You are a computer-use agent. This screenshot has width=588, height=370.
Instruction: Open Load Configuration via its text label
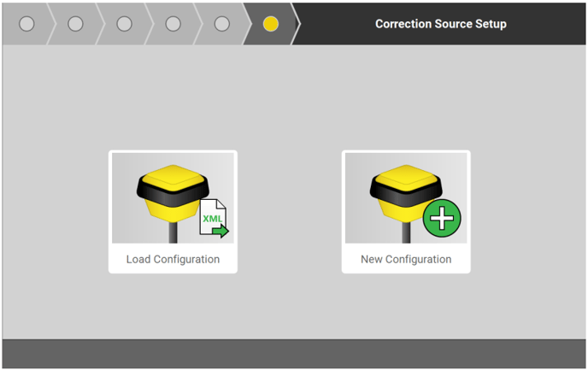point(173,259)
